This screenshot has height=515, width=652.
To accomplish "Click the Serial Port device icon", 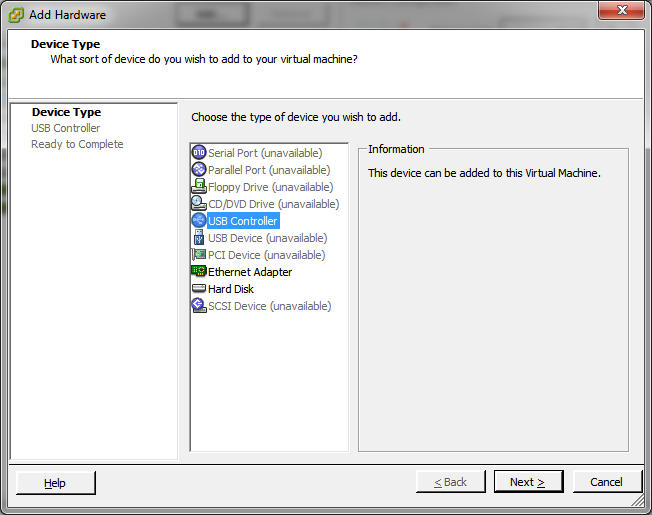I will click(198, 153).
